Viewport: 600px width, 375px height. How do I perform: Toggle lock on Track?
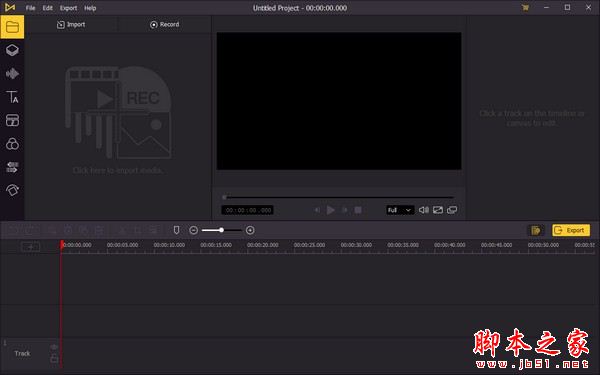tap(54, 358)
